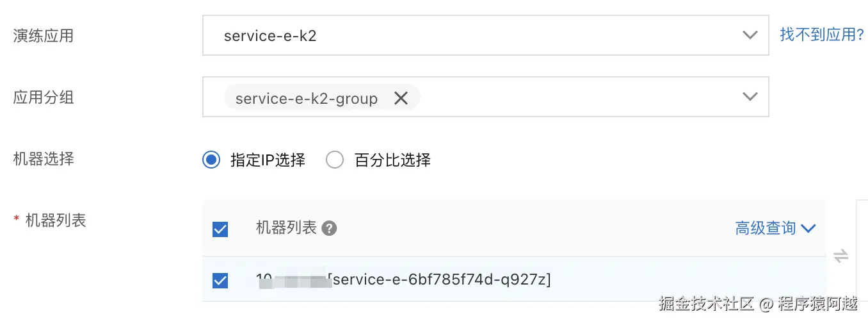Click the 演练应用 dropdown chevron arrow
Screen dimensions: 868x323
click(x=750, y=35)
